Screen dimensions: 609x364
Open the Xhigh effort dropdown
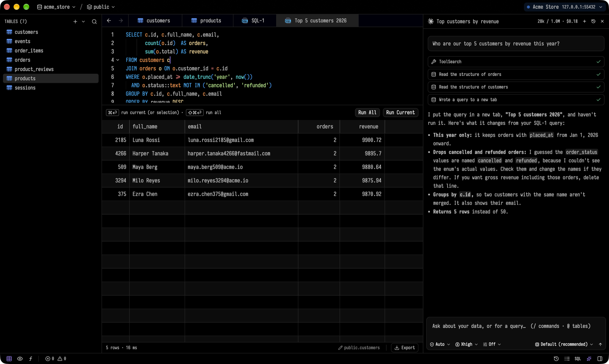click(x=466, y=344)
